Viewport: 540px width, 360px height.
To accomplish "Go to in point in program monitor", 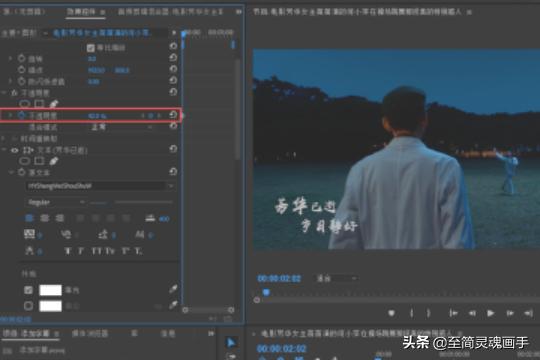I will coord(453,313).
